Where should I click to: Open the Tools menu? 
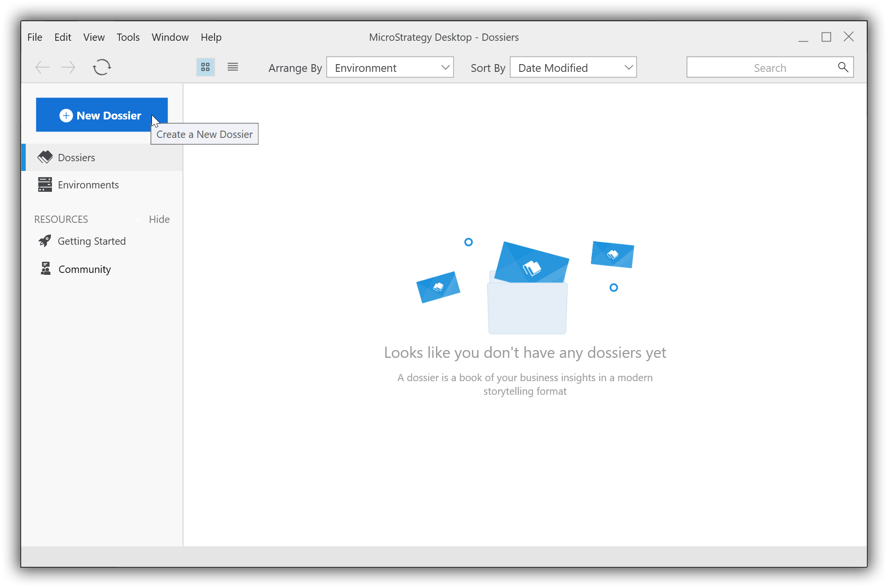128,37
